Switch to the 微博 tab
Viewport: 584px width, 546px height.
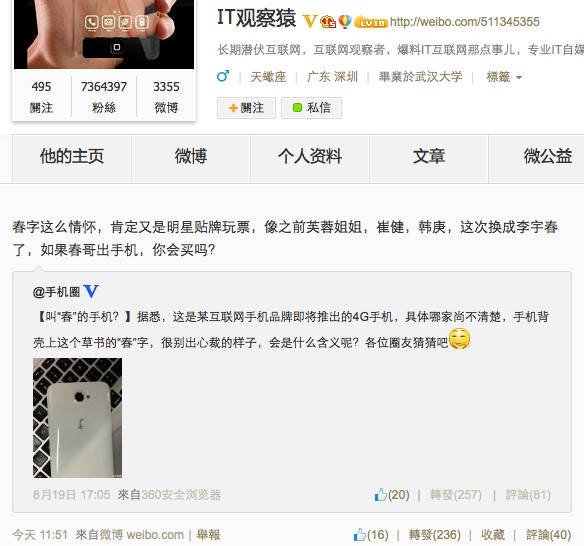point(191,156)
